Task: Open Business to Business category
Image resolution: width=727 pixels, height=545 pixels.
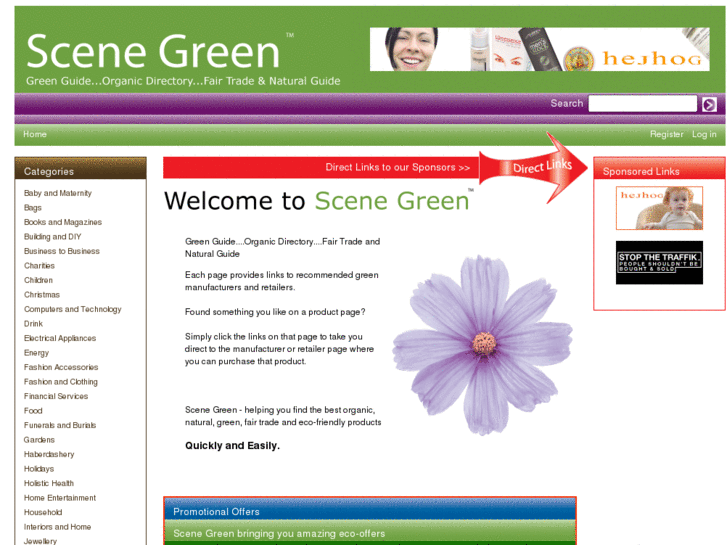Action: 62,251
